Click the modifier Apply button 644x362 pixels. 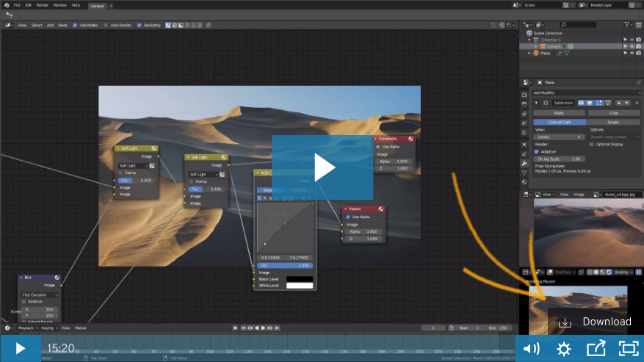[x=559, y=112]
